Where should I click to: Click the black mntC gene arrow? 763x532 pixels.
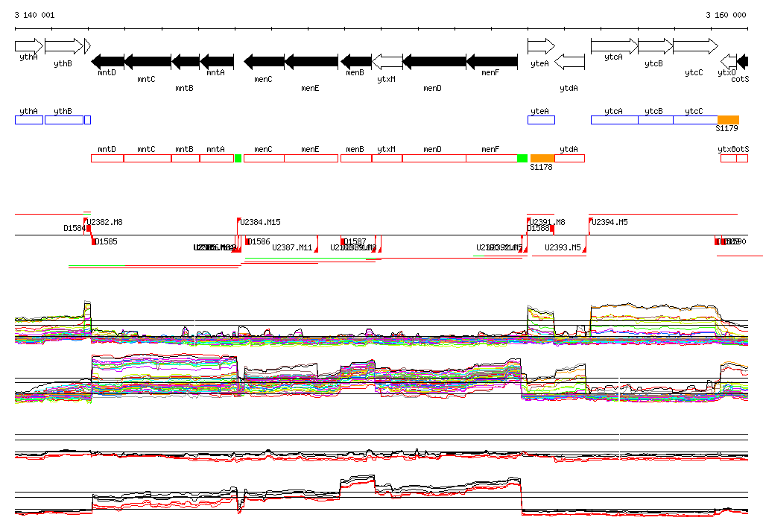click(148, 62)
